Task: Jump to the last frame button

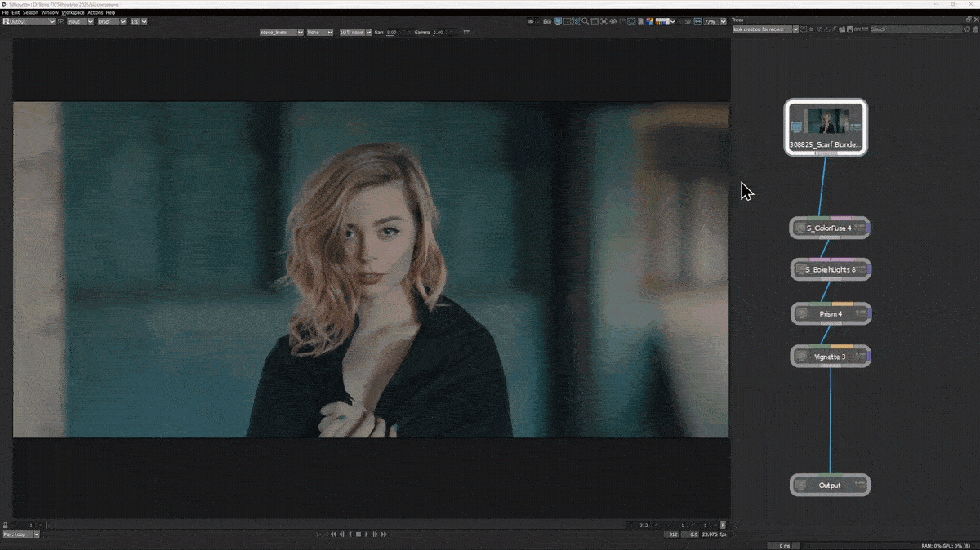Action: click(384, 534)
